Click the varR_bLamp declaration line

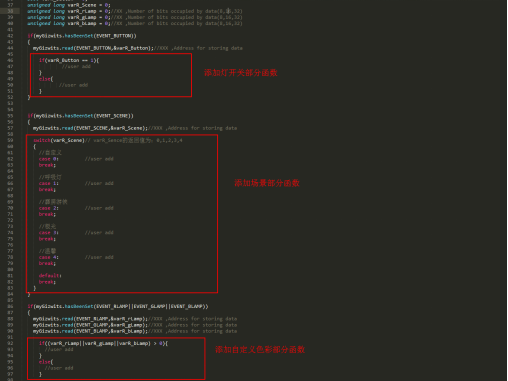coord(135,23)
